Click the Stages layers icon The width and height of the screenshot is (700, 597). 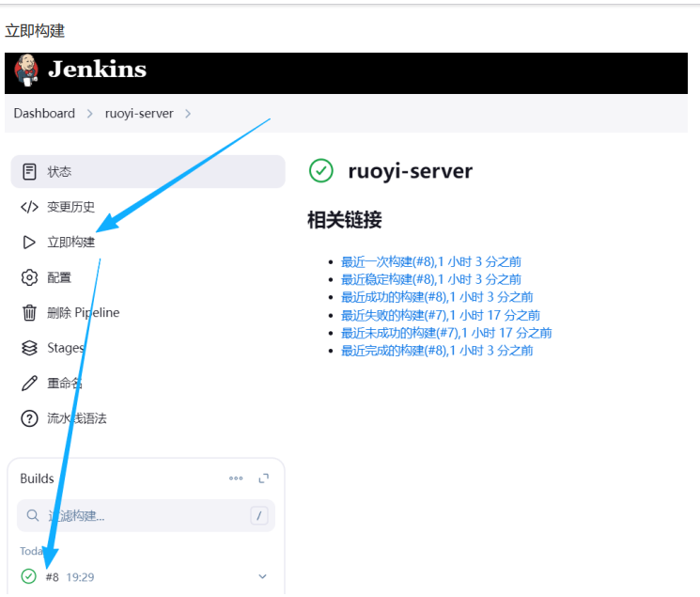click(29, 348)
